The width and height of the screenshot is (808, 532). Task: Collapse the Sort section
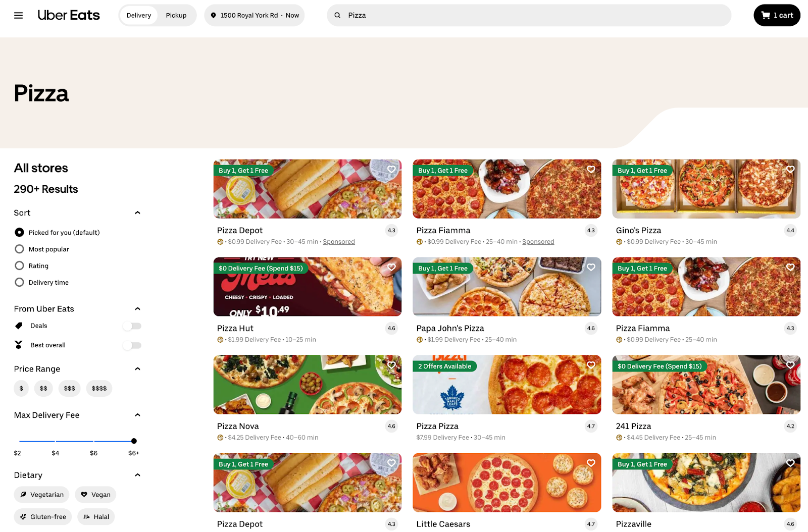click(137, 213)
